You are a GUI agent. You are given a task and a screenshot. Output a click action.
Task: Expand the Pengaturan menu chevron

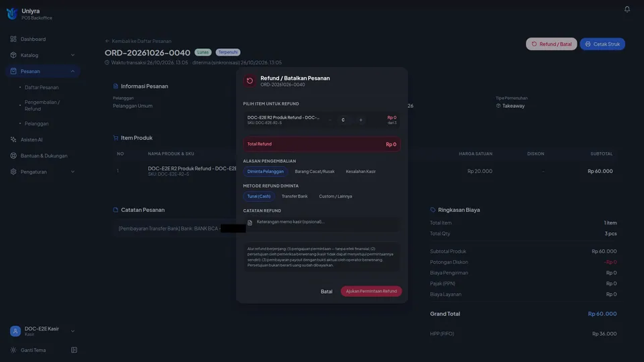72,172
